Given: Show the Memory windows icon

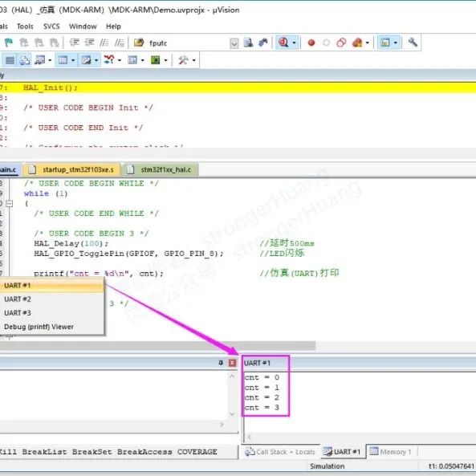Looking at the screenshot, I should pyautogui.click(x=63, y=60).
